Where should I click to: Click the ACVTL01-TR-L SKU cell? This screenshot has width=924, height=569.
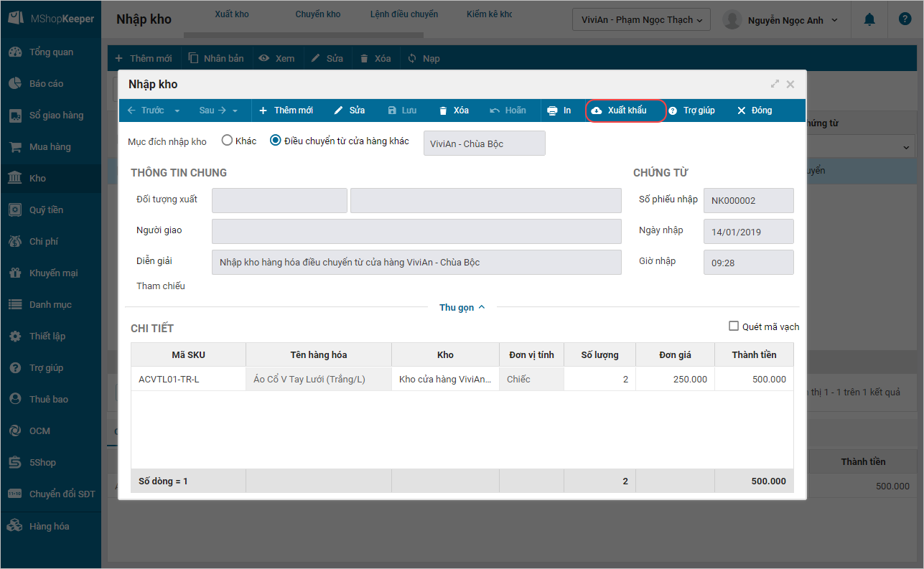(188, 379)
